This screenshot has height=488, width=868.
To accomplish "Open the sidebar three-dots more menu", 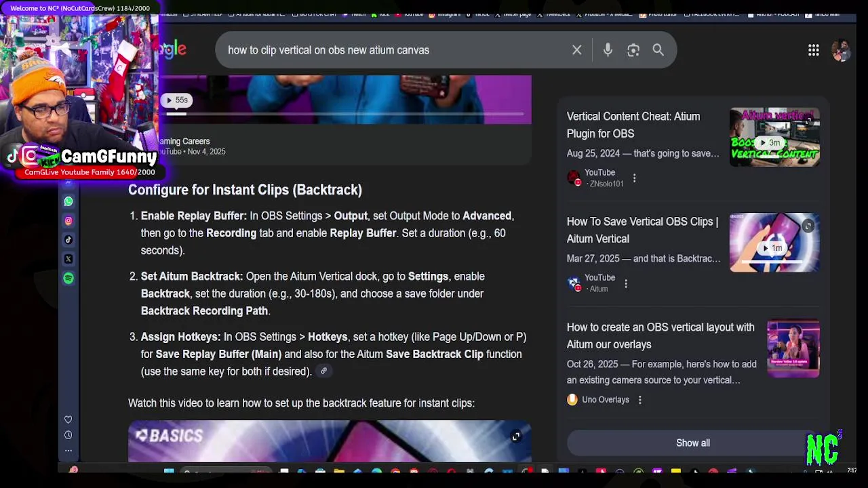I will 68,450.
